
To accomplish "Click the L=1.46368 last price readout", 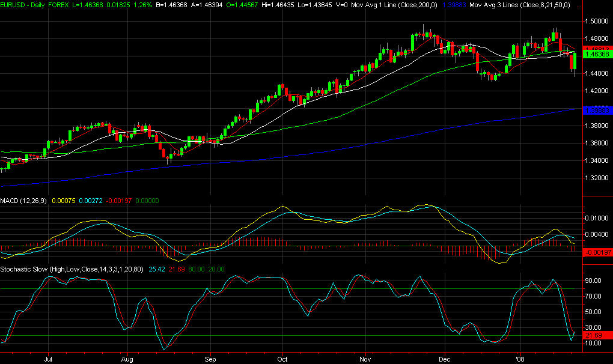I will point(88,5).
